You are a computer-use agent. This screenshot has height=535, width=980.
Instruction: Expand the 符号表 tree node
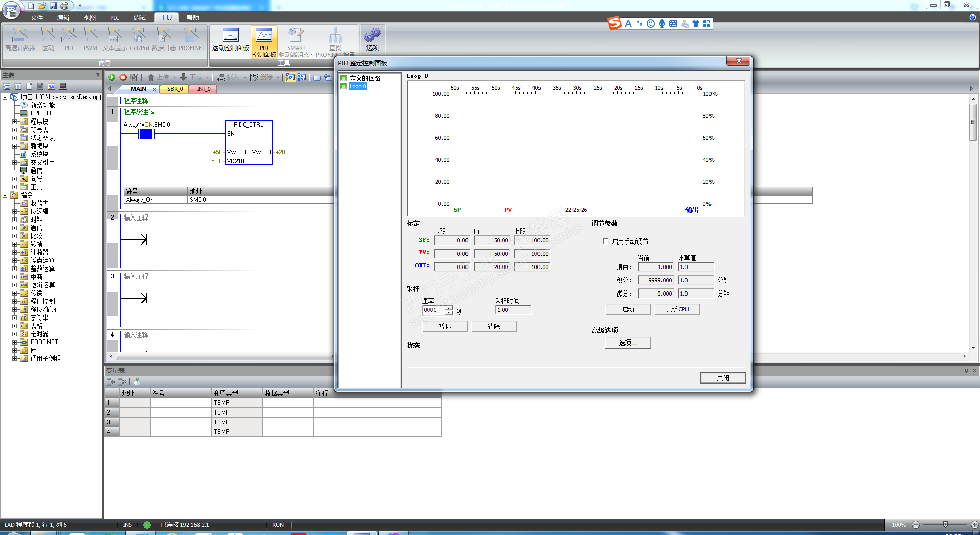point(14,130)
